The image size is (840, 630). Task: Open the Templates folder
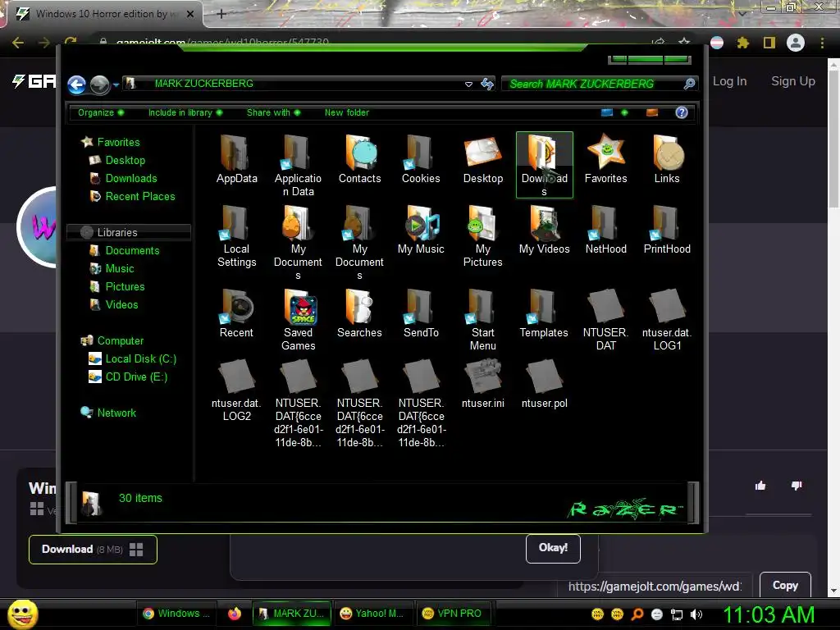pos(544,313)
